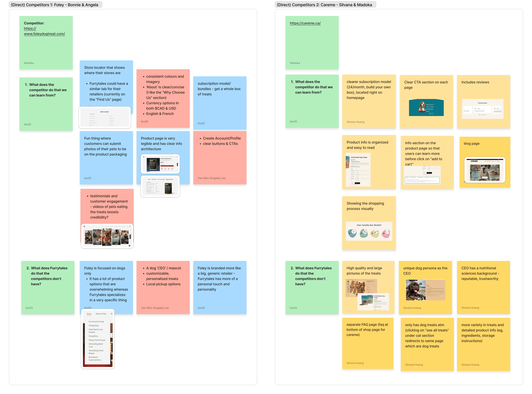Screen dimensions: 532x394
Task: Open the Store Locator screenshot thumbnail
Action: click(105, 117)
